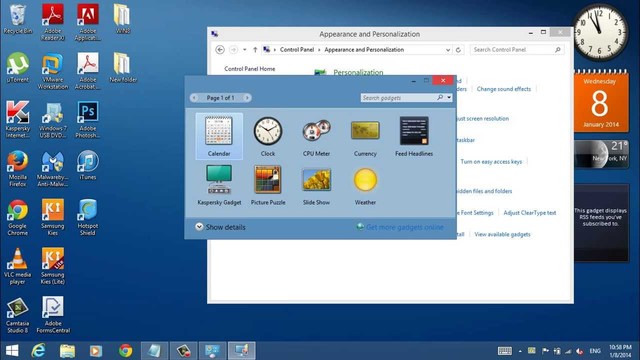Screen dimensions: 640x360
Task: Select Samsung Kies (Lite) desktop icon
Action: click(x=53, y=266)
